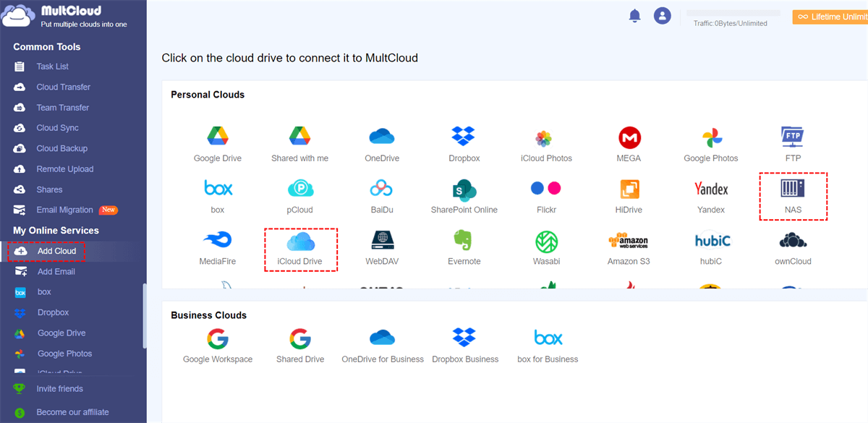The width and height of the screenshot is (868, 423).
Task: Open the user account avatar
Action: [x=662, y=16]
